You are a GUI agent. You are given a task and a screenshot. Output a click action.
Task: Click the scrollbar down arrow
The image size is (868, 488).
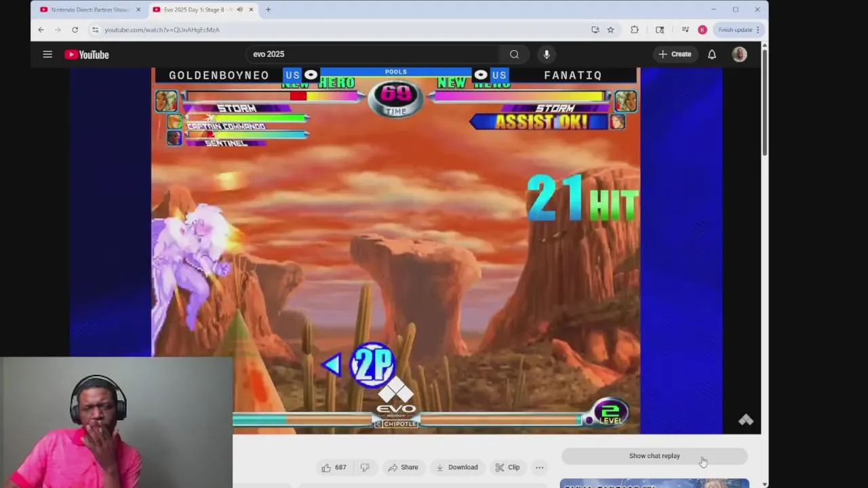765,484
